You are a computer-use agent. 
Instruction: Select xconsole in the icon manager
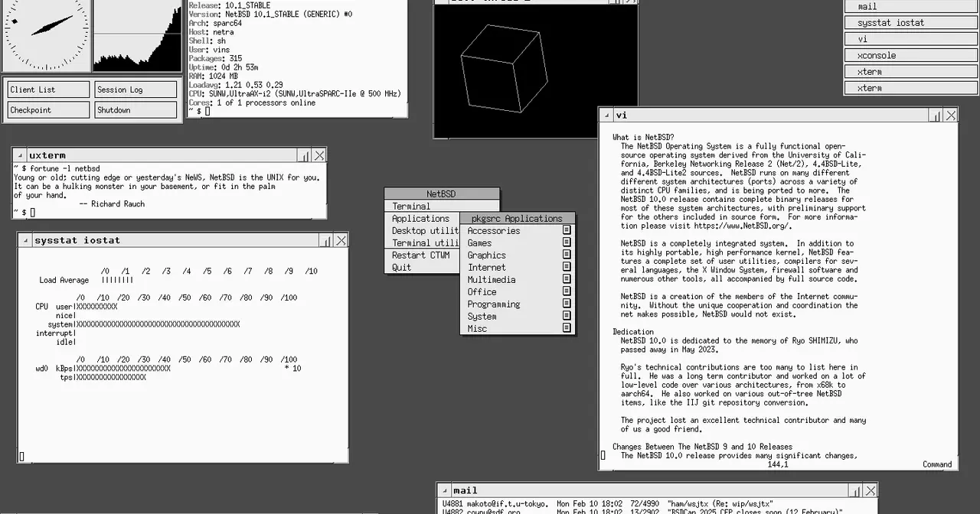pyautogui.click(x=911, y=55)
